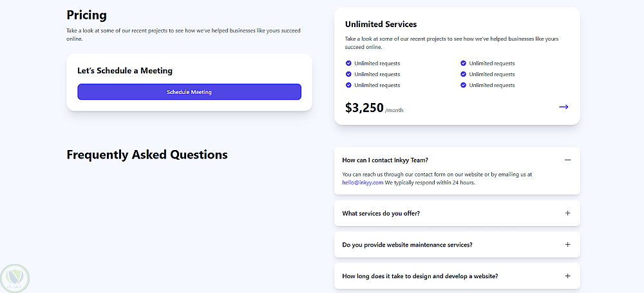Click second checkmark icon in right feature column
Viewport: 644px width, 293px height.
pyautogui.click(x=463, y=74)
